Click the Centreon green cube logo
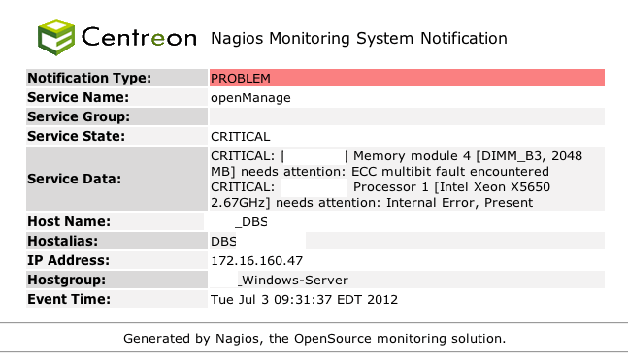The width and height of the screenshot is (628, 364). (x=56, y=38)
